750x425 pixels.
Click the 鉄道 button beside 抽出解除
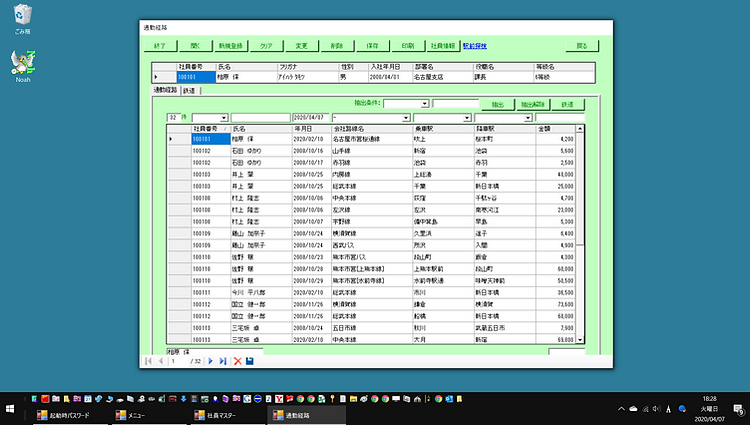coord(568,104)
